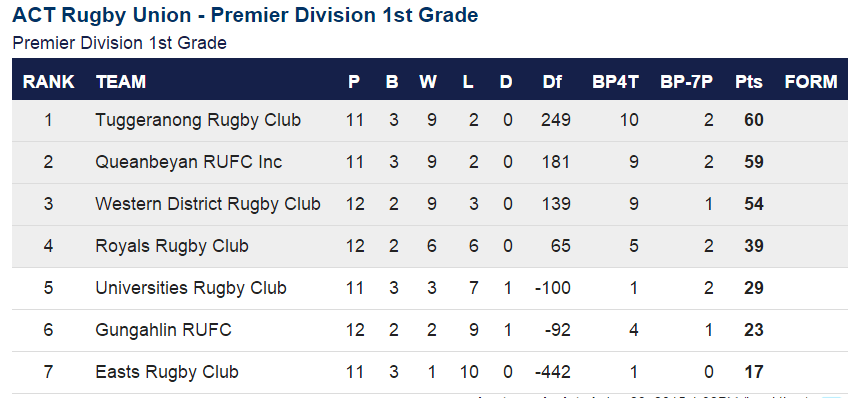849x398 pixels.
Task: Open the Queanbeyan RUFC Inc team link
Action: [x=188, y=162]
